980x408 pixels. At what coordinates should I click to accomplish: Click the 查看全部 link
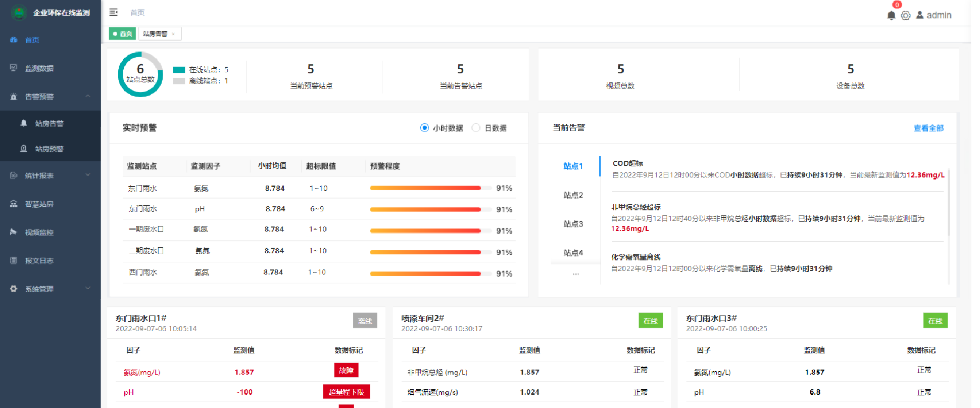point(928,128)
